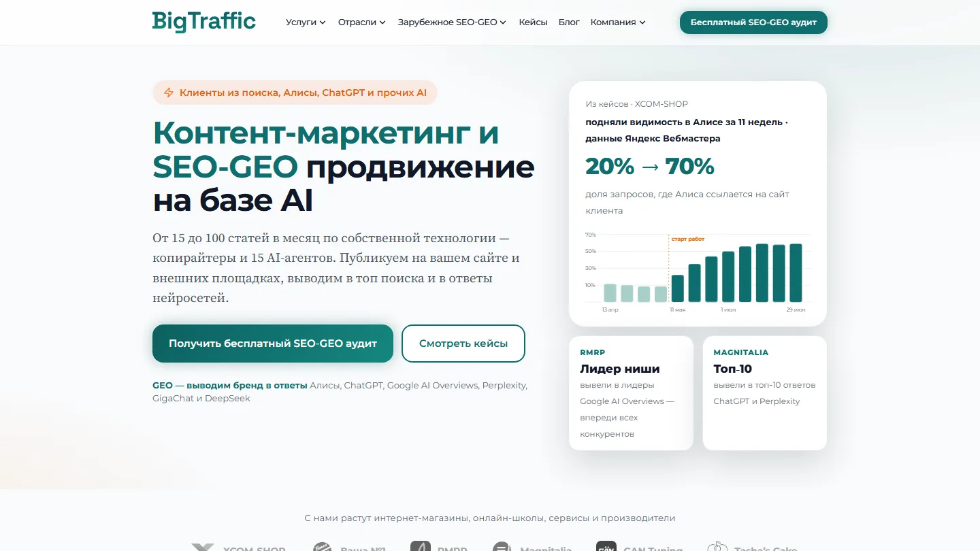Viewport: 980px width, 551px height.
Task: Click the BigTraffic logo
Action: tap(204, 22)
